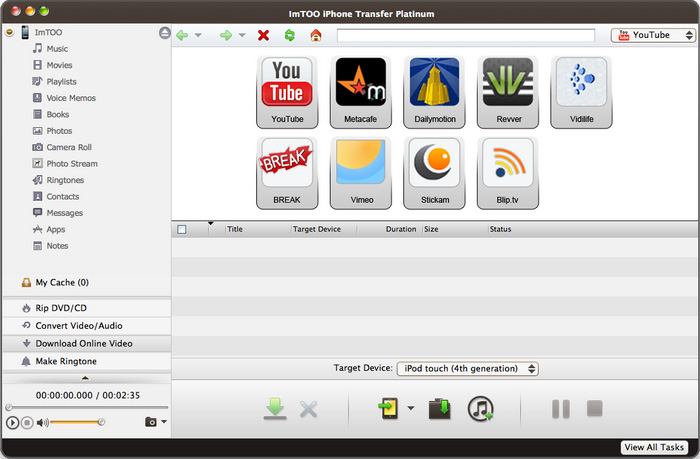Expand the transfer to device options arrow
This screenshot has height=459, width=700.
[x=411, y=408]
